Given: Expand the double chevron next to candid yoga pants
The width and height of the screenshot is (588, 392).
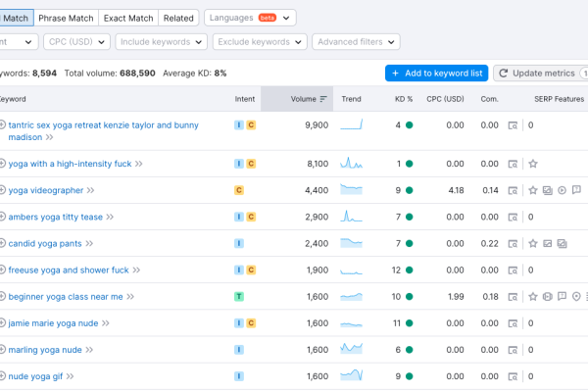Looking at the screenshot, I should tap(89, 244).
